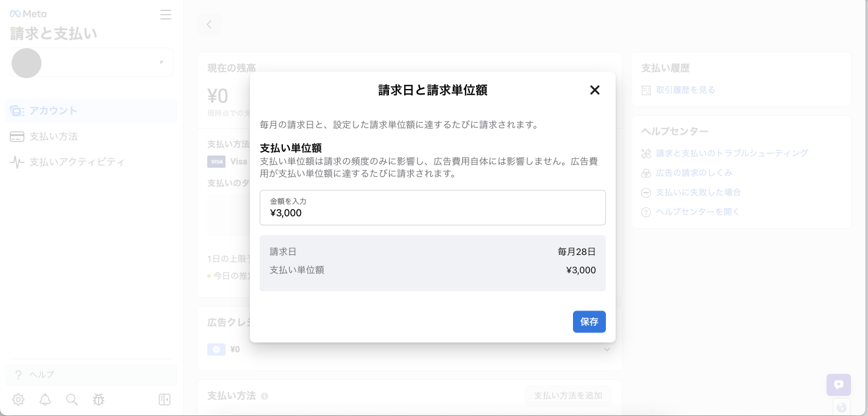The width and height of the screenshot is (868, 416).
Task: Click the ad credit coin icon
Action: tap(216, 350)
